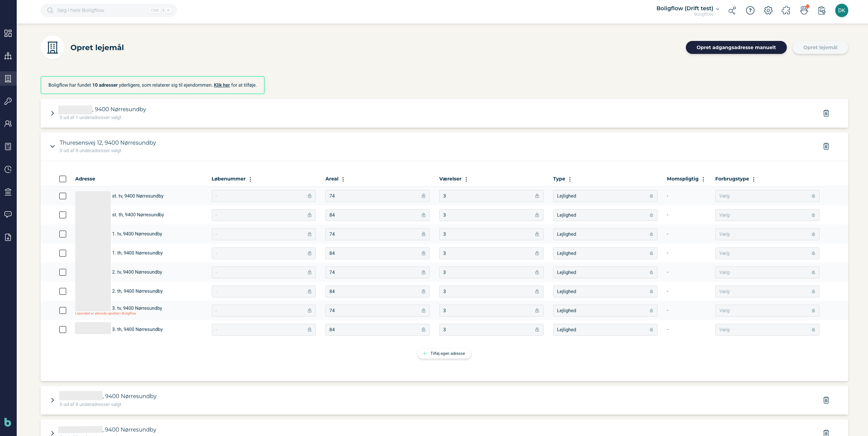The height and width of the screenshot is (436, 868).
Task: Check the 1. tv, 9400 Nørresundby row
Action: tap(63, 234)
